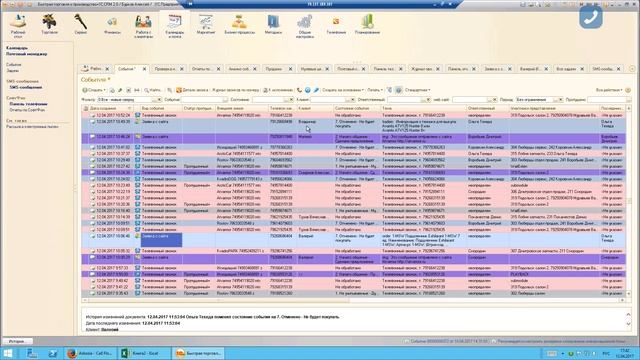Open the Сервис section

[x=80, y=24]
